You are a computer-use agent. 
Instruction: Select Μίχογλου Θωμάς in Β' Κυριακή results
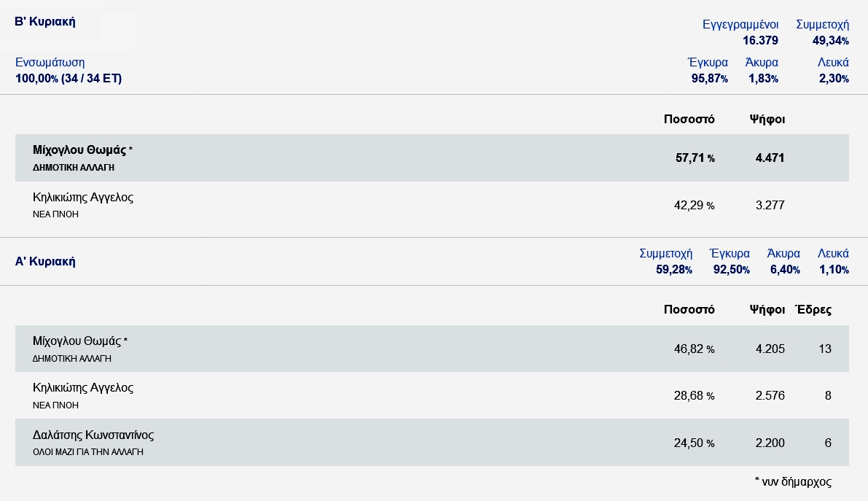click(79, 150)
